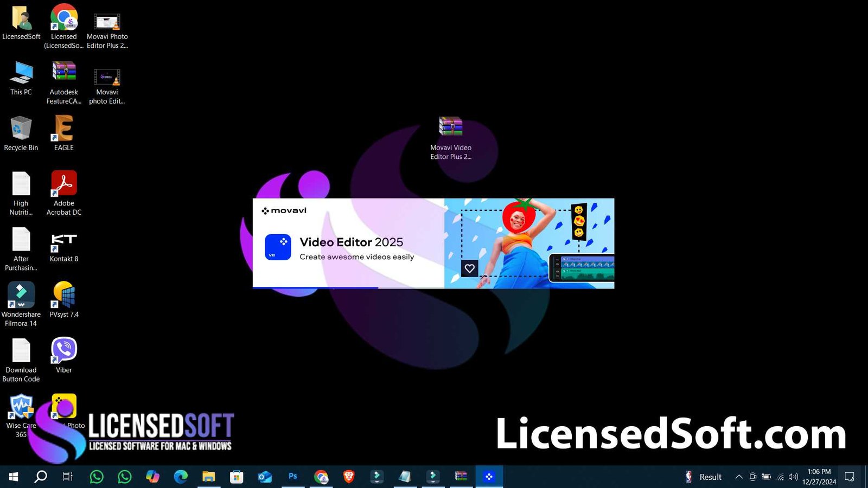Show hidden system tray icons

point(739,477)
